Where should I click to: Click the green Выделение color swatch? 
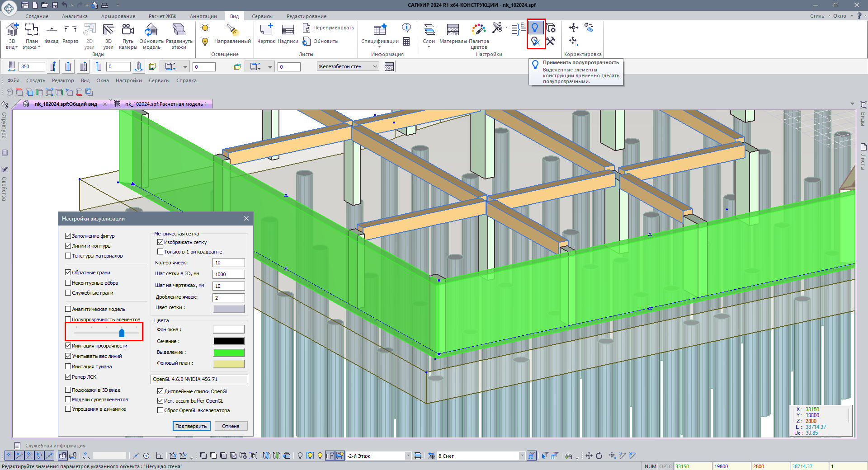click(x=229, y=352)
